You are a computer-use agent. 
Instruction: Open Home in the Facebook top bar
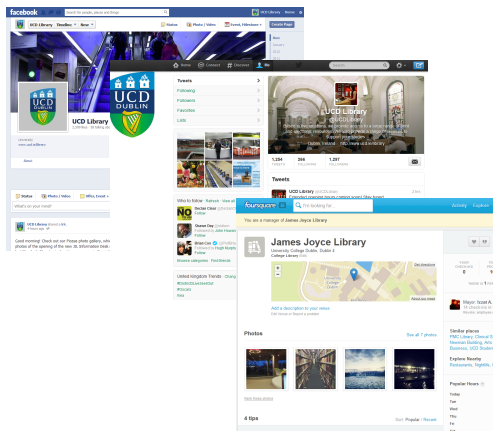[290, 12]
